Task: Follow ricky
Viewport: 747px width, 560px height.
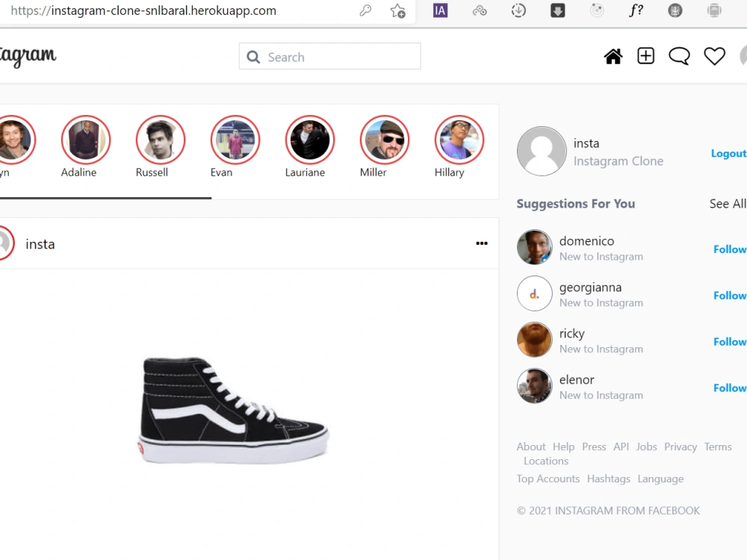Action: tap(730, 341)
